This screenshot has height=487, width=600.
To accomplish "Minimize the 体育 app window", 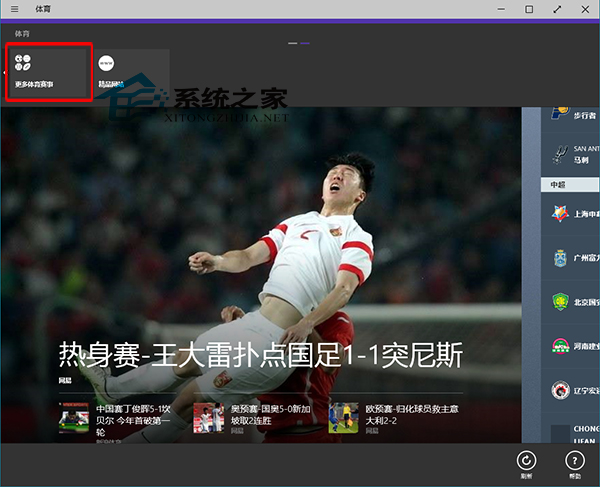I will pyautogui.click(x=501, y=9).
